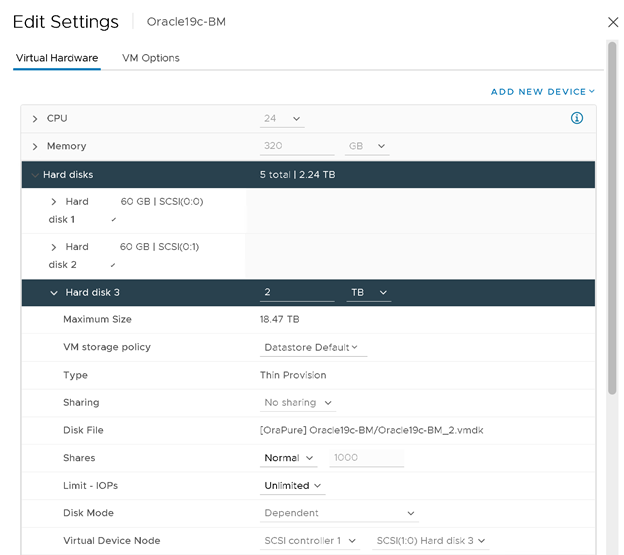Collapse the Hard disks section
The width and height of the screenshot is (624, 555).
coord(35,175)
